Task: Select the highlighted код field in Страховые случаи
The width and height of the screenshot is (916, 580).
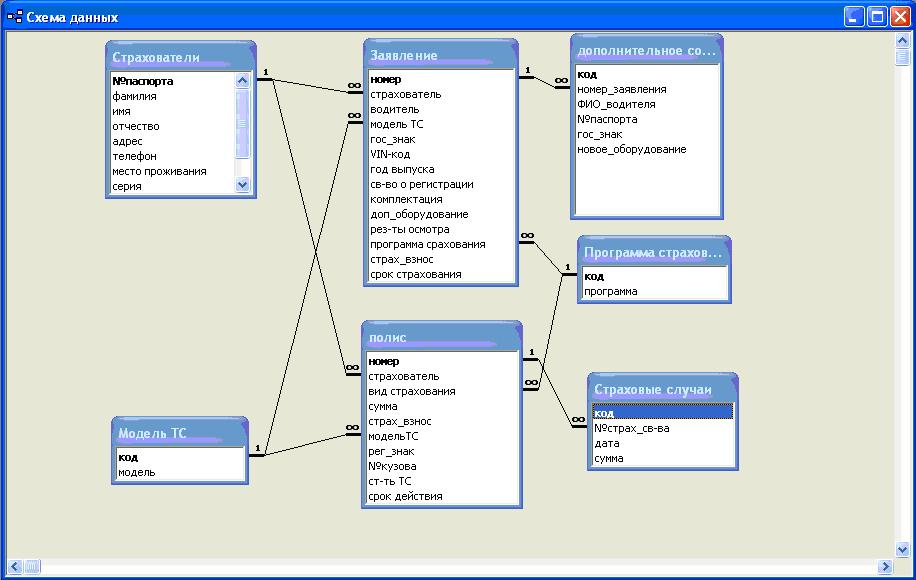Action: (x=662, y=413)
